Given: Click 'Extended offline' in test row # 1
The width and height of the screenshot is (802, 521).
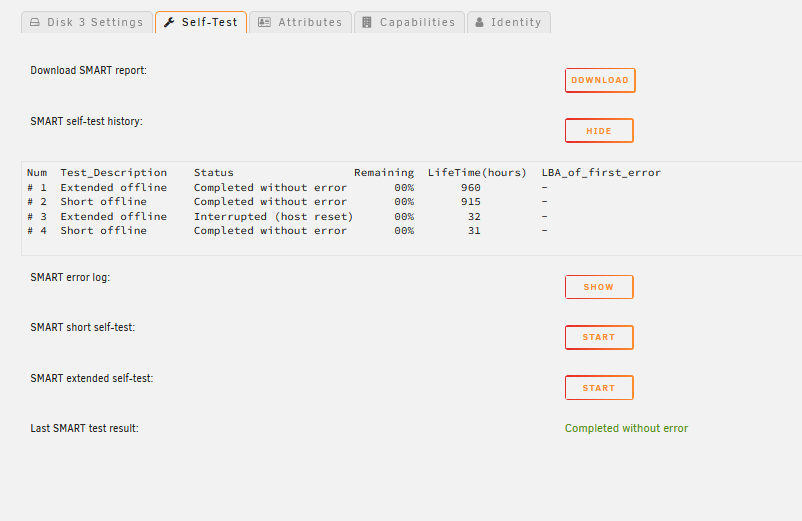Looking at the screenshot, I should click(114, 188).
